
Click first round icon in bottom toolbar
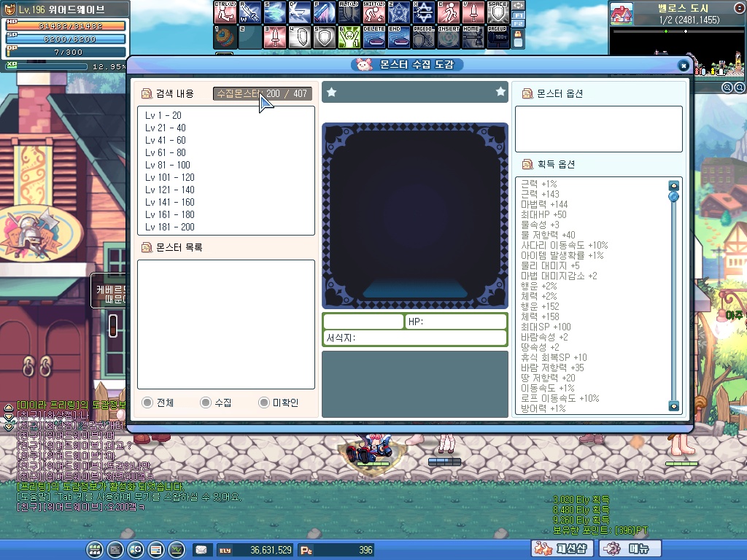tap(94, 549)
